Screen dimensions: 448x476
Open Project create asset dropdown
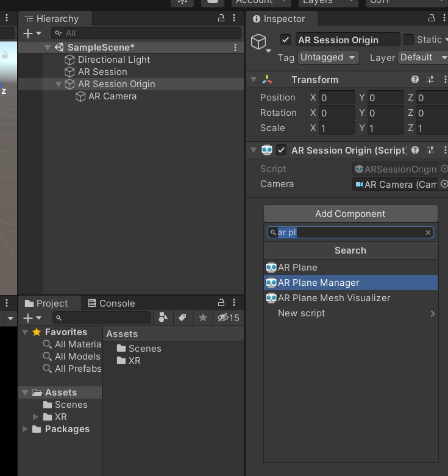click(32, 318)
